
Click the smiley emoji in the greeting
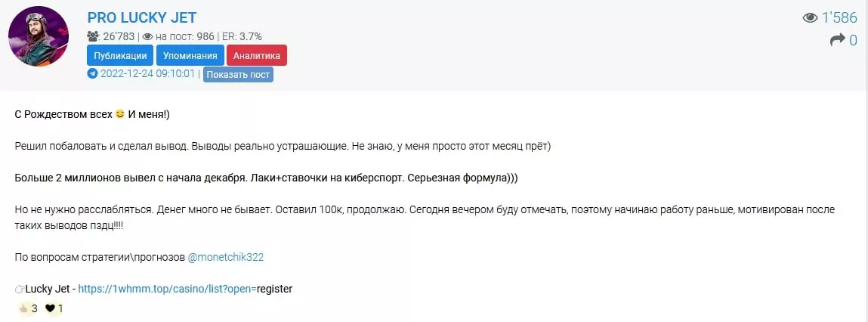[119, 113]
